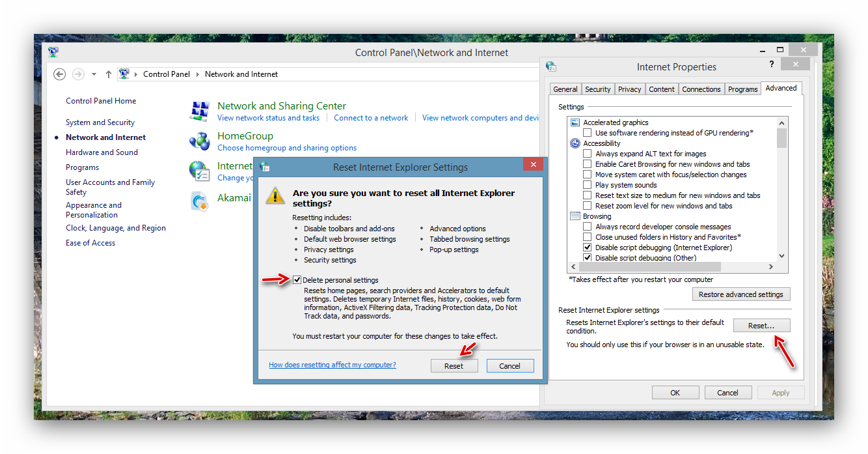Switch to the General tab
This screenshot has width=868, height=454.
pyautogui.click(x=565, y=89)
